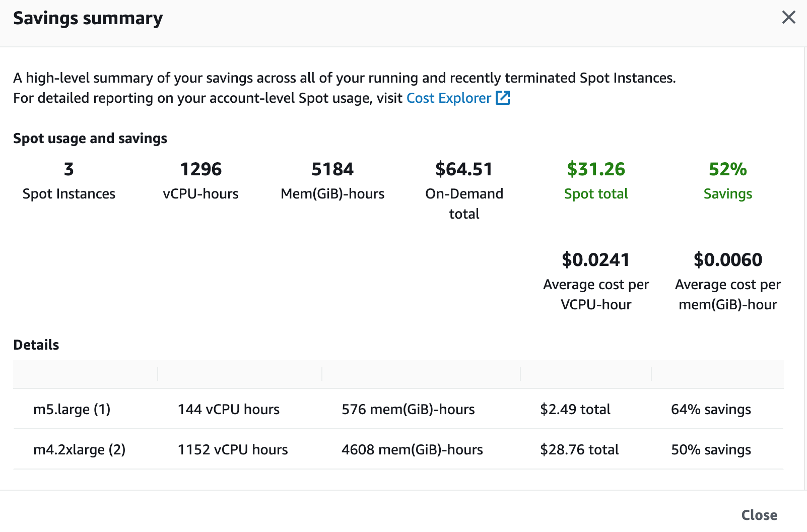Screen dimensions: 807x532
Task: Click the 576 mem(GiB)-hours cell
Action: (408, 409)
